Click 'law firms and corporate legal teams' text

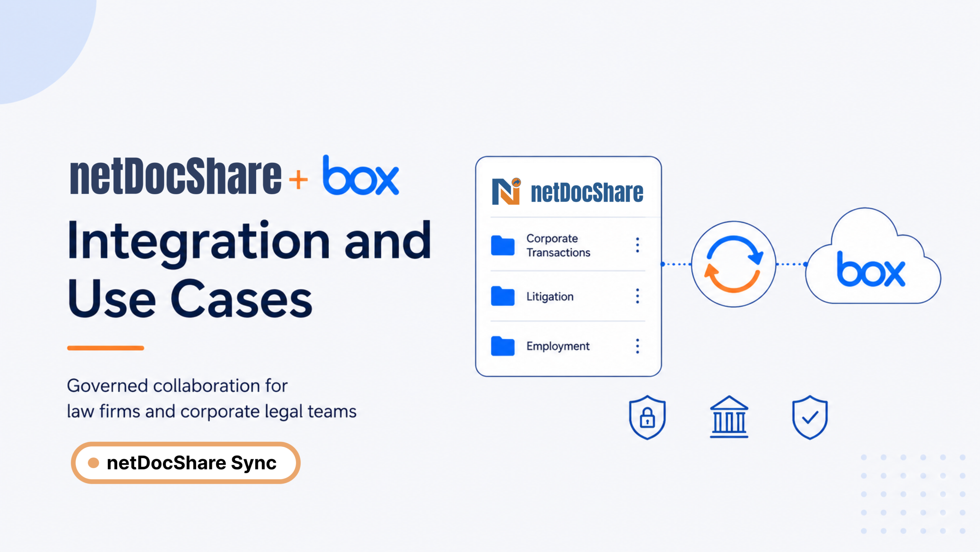coord(212,412)
